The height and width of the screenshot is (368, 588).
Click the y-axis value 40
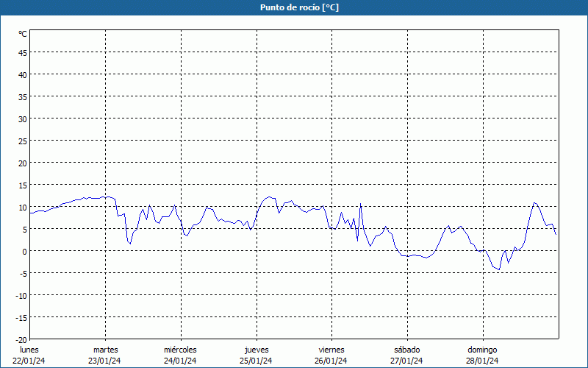(x=23, y=75)
